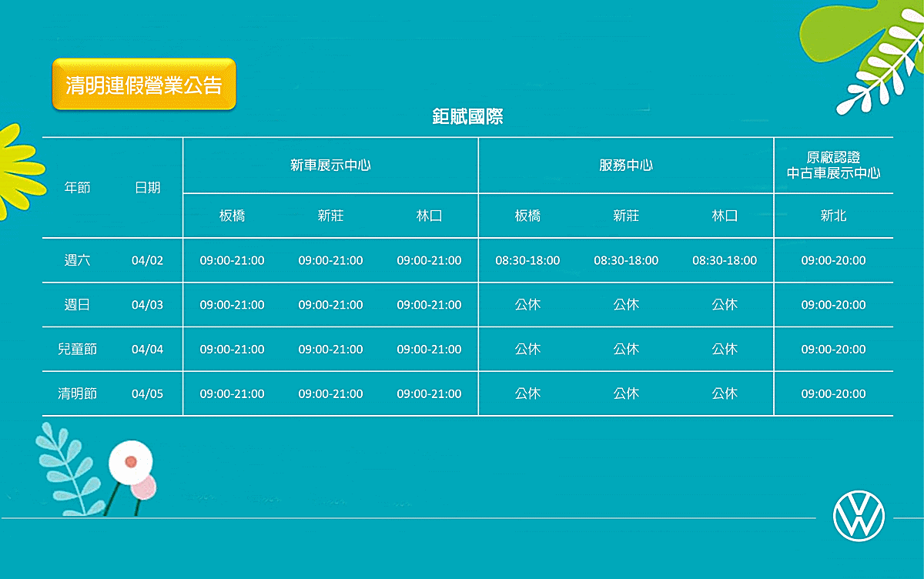Click 板橋 service center hours for 週六
924x579 pixels.
click(x=527, y=260)
